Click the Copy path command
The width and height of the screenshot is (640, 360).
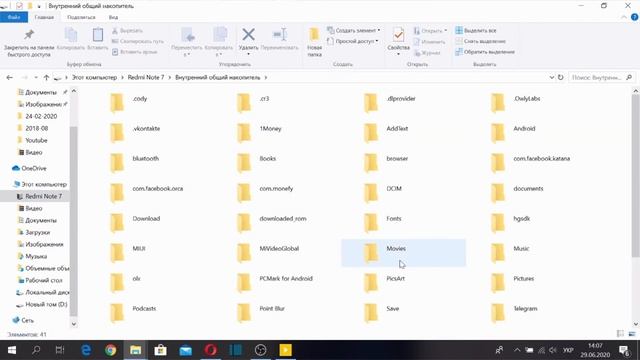[138, 41]
